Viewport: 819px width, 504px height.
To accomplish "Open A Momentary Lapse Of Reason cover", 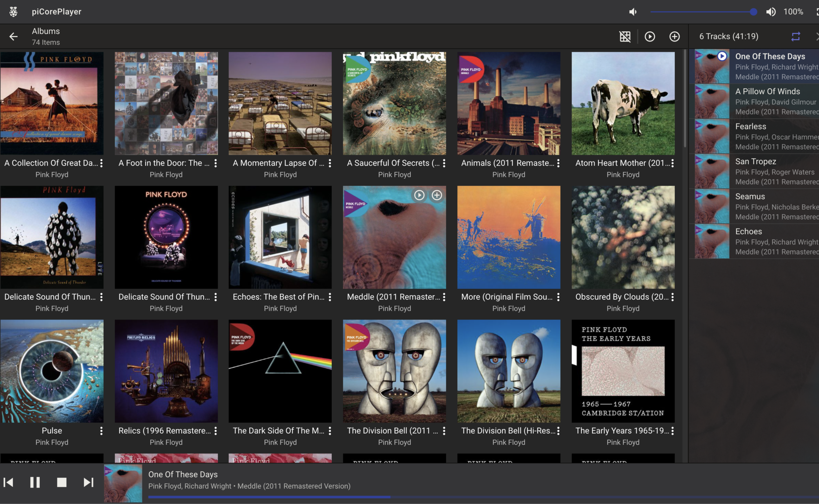I will click(x=280, y=103).
